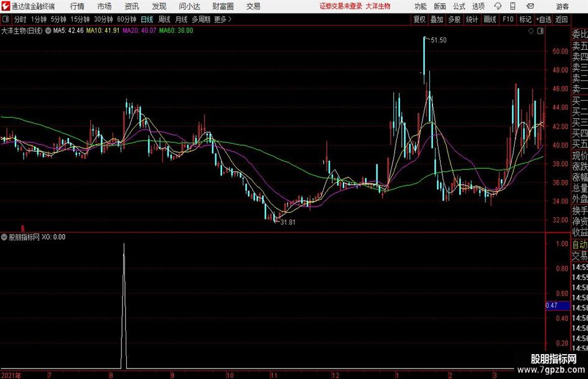Image resolution: width=588 pixels, height=379 pixels.
Task: Click the 大洋生物(日线) chart title
Action: [x=22, y=30]
